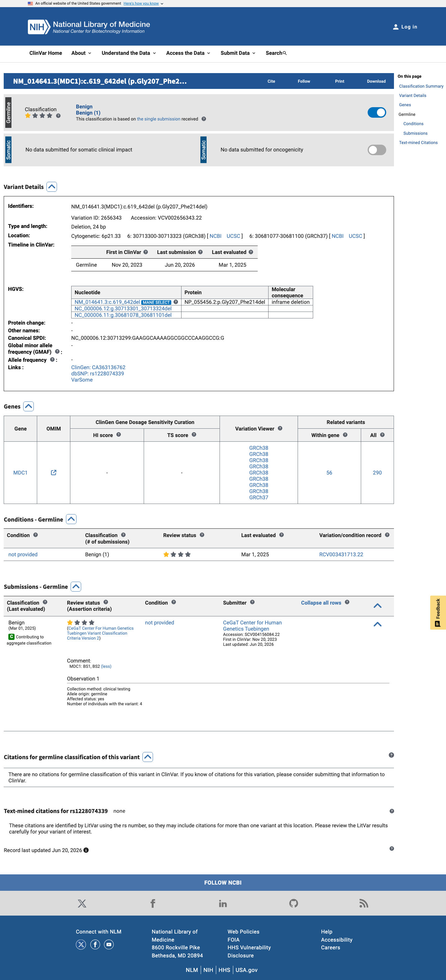Screen dimensions: 446x980
Task: Open Understand the Data dropdown
Action: 129,53
